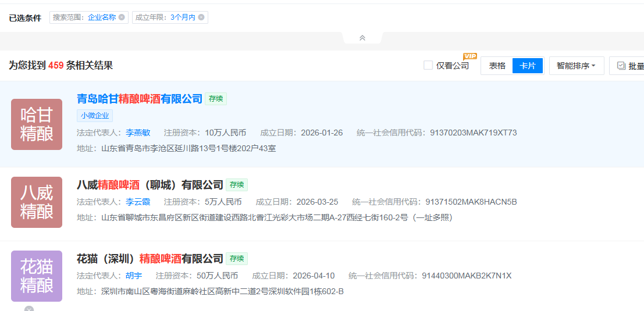
Task: View legal representative 胡宇
Action: point(134,276)
